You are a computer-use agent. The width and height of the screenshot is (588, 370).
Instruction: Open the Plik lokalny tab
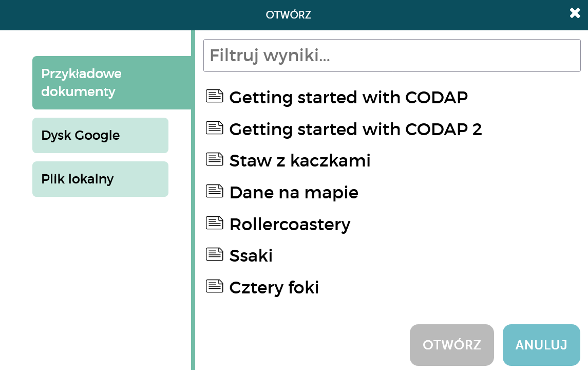(100, 179)
